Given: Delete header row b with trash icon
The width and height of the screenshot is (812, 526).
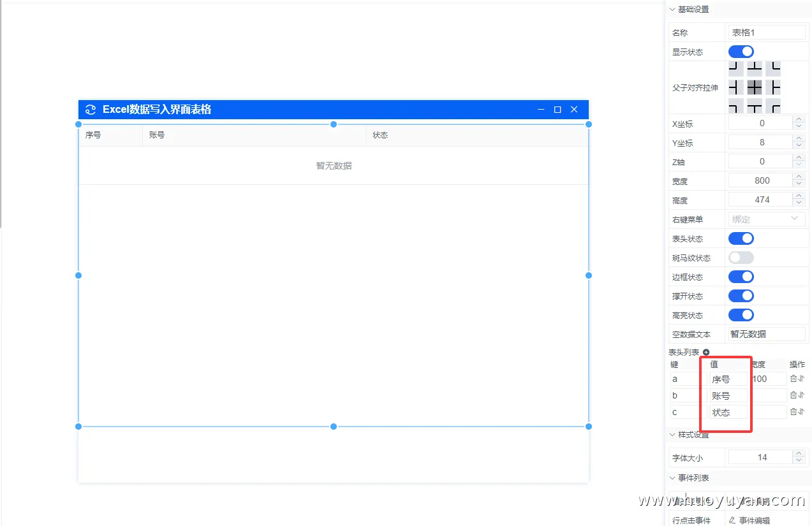Looking at the screenshot, I should [x=794, y=395].
